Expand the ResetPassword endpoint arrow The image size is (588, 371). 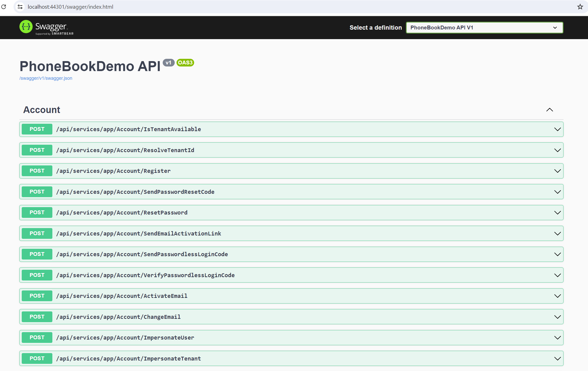click(557, 213)
